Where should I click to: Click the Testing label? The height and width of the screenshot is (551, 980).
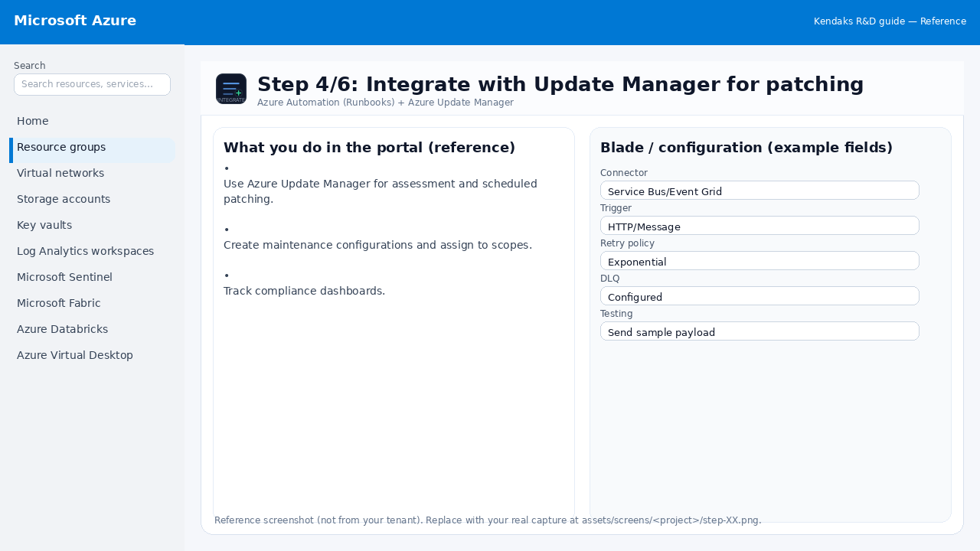(616, 314)
